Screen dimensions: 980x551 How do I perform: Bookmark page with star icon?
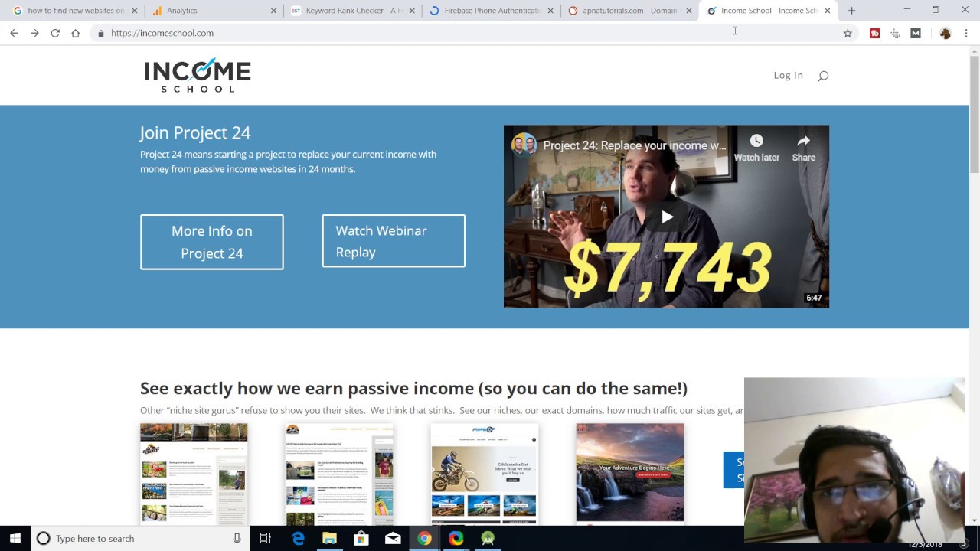pyautogui.click(x=848, y=33)
